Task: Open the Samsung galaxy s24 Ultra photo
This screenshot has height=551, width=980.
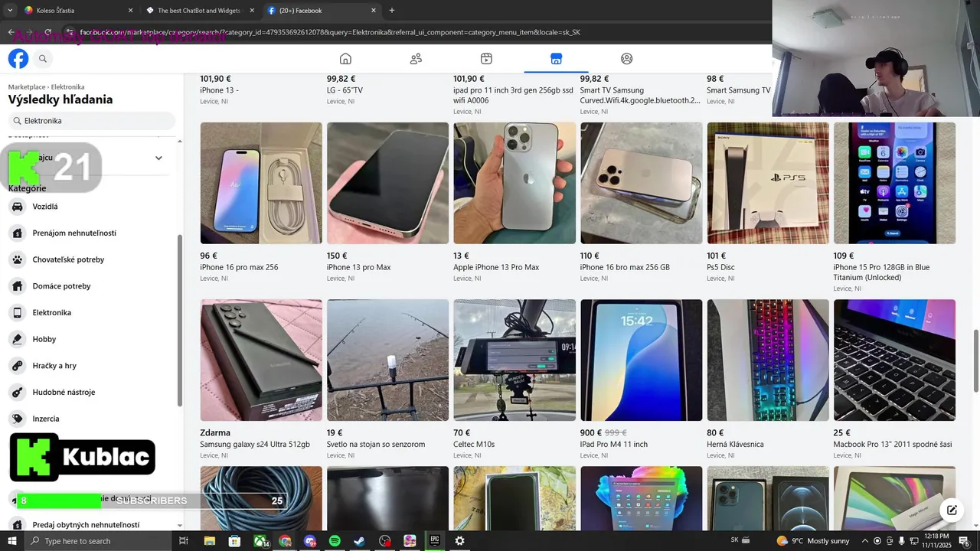Action: tap(261, 360)
